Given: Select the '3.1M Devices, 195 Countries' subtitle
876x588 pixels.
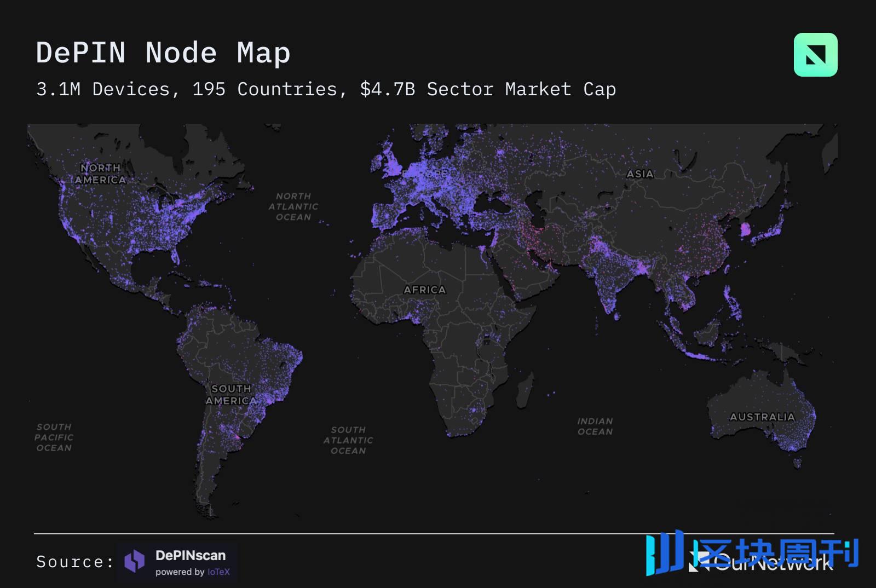Looking at the screenshot, I should click(x=326, y=89).
